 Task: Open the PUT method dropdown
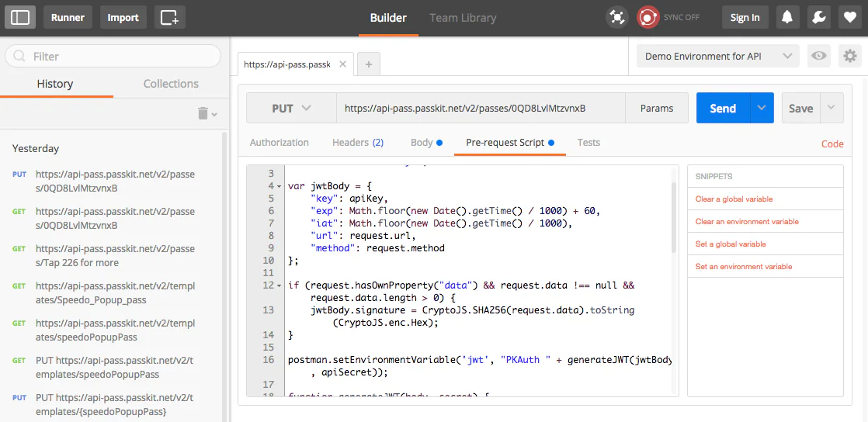coord(291,108)
